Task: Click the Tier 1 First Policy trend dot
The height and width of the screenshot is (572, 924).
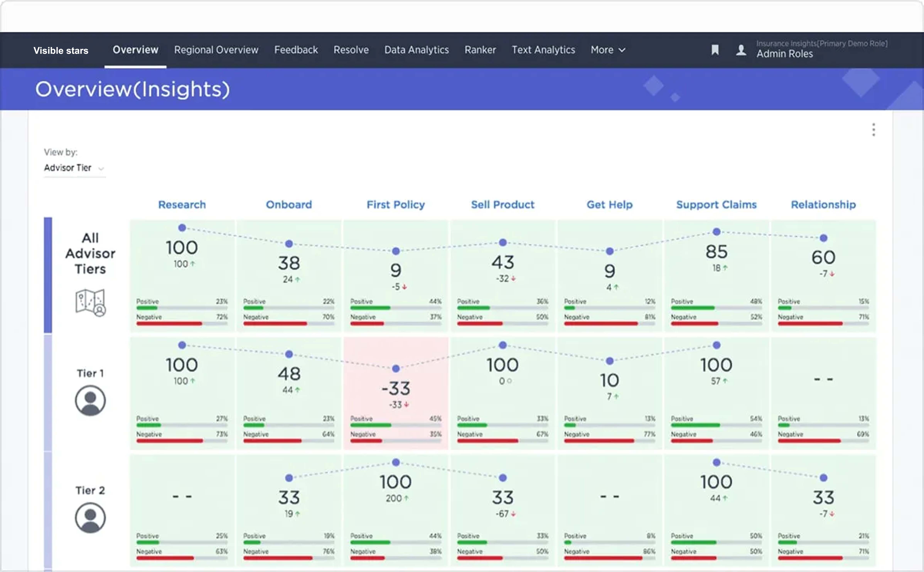Action: click(396, 368)
